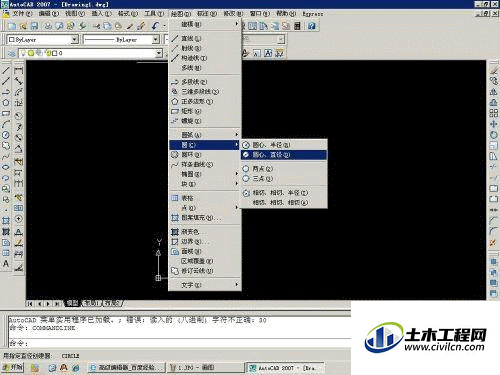
Task: Click the Center Mark dimension icon
Action: coord(18,219)
